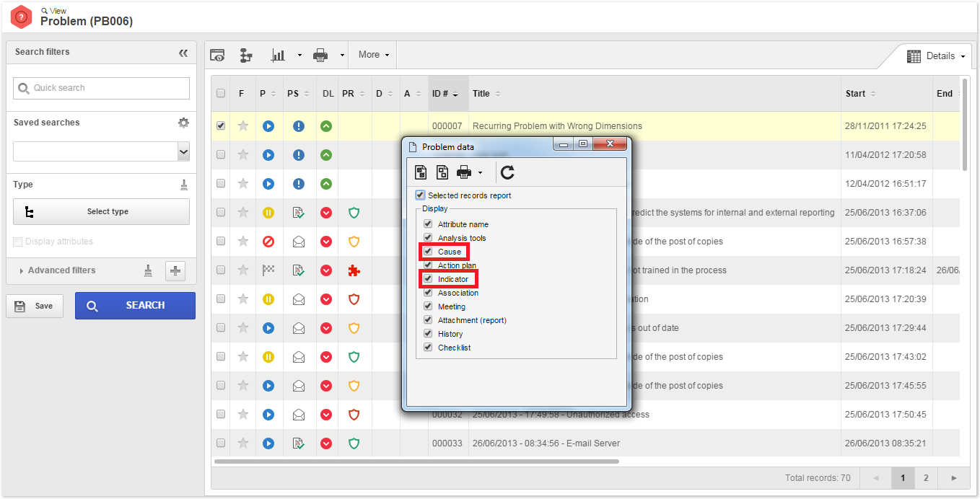Select page 1 in pagination
Viewport: 980px width, 499px height.
pos(902,478)
